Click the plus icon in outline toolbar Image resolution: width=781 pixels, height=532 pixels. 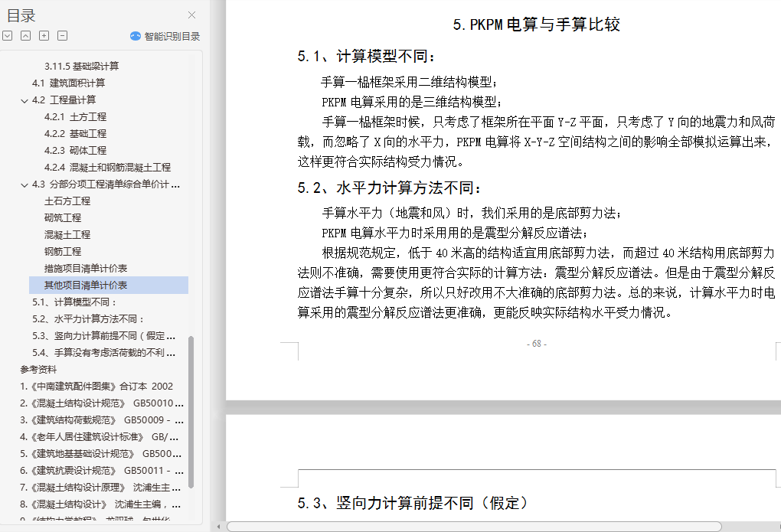pyautogui.click(x=44, y=36)
